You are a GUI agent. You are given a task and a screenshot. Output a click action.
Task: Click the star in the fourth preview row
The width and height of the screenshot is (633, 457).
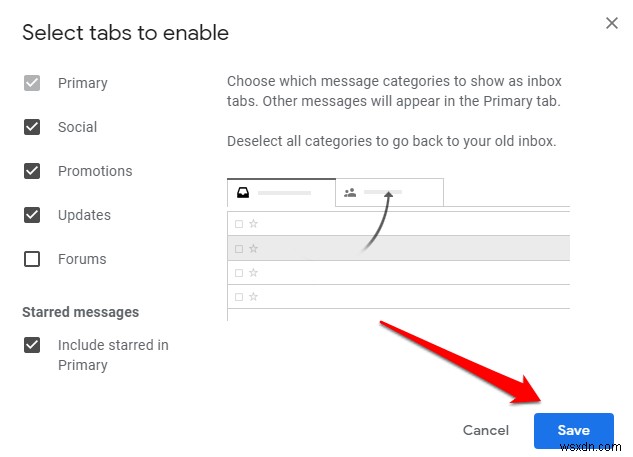point(253,297)
